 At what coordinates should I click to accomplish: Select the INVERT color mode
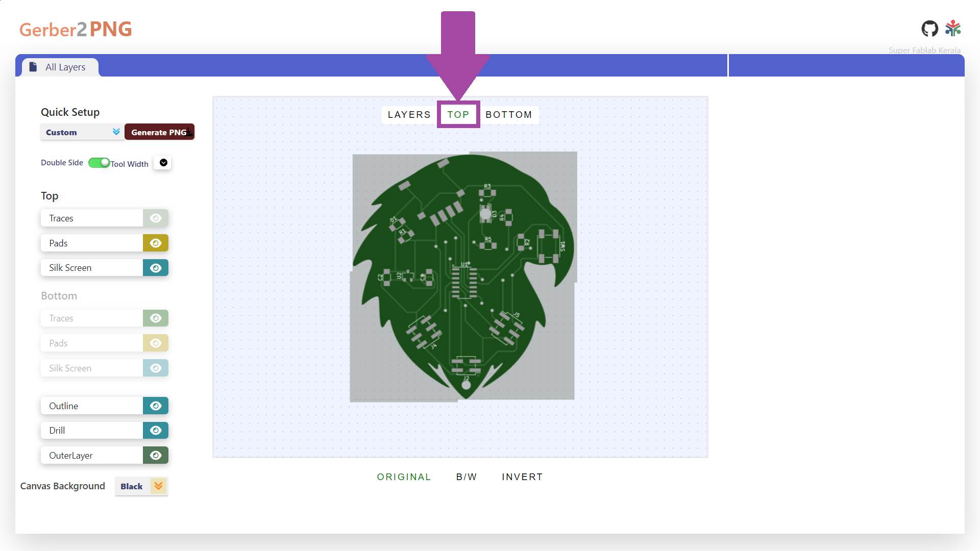coord(522,477)
